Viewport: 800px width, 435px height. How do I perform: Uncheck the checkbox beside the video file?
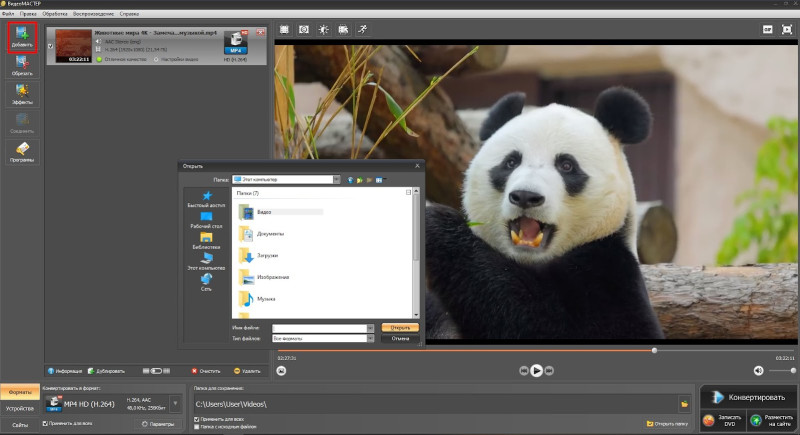[x=51, y=44]
